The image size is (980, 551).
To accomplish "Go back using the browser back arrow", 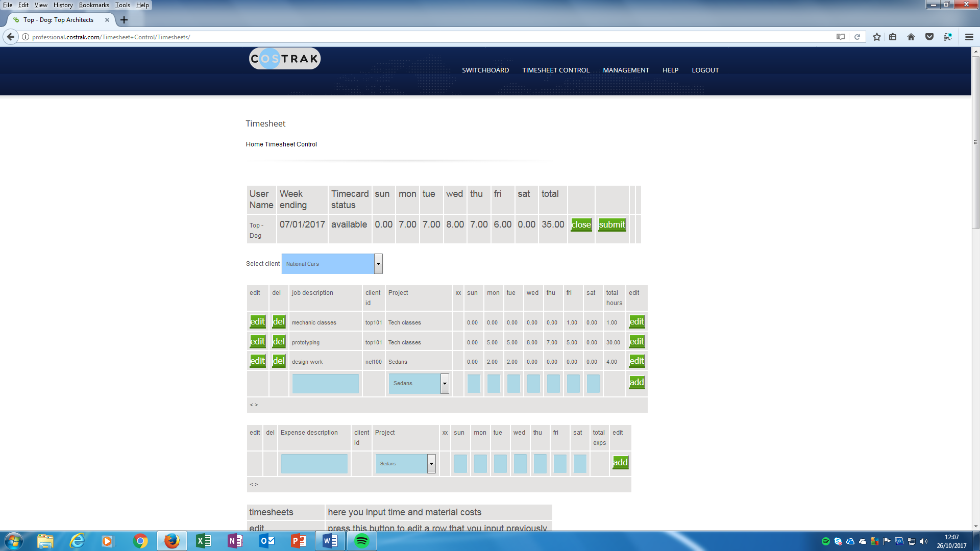I will [11, 37].
